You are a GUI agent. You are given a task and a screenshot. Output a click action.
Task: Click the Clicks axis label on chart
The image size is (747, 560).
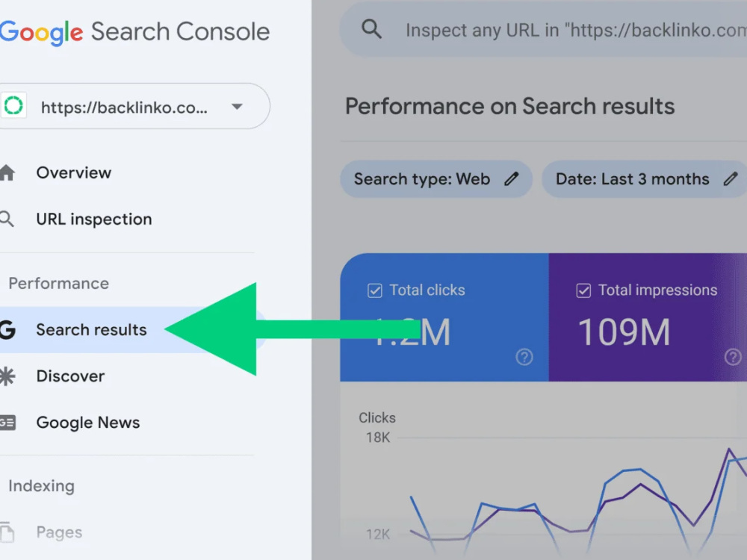tap(376, 417)
